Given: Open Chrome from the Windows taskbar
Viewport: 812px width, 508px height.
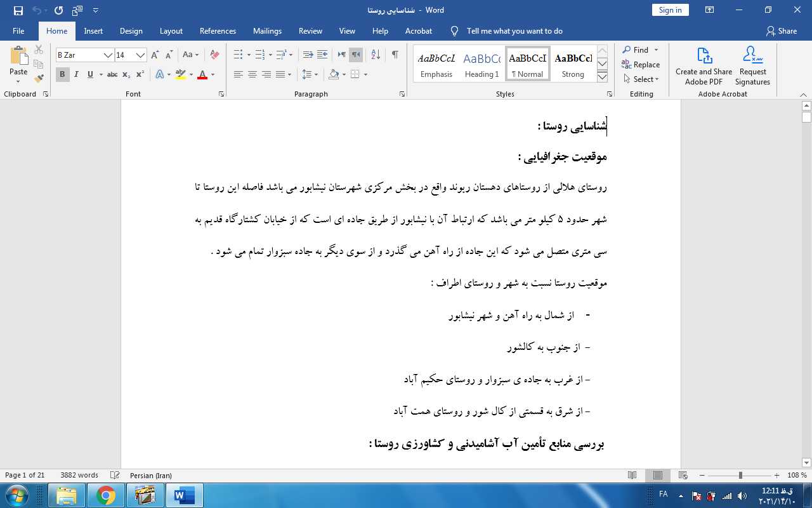Looking at the screenshot, I should 106,495.
